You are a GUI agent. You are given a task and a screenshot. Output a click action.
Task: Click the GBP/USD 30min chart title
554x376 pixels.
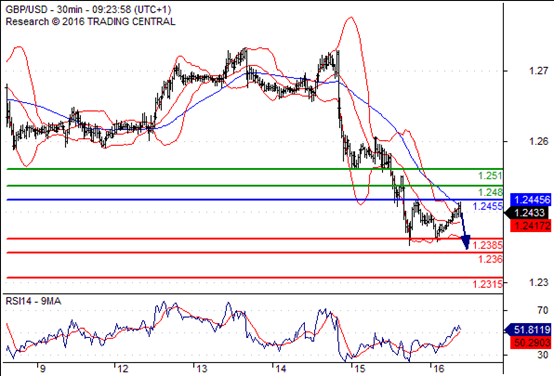pyautogui.click(x=88, y=10)
